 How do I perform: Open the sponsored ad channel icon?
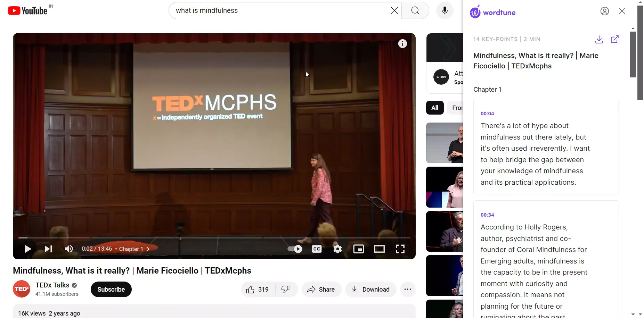pyautogui.click(x=441, y=77)
